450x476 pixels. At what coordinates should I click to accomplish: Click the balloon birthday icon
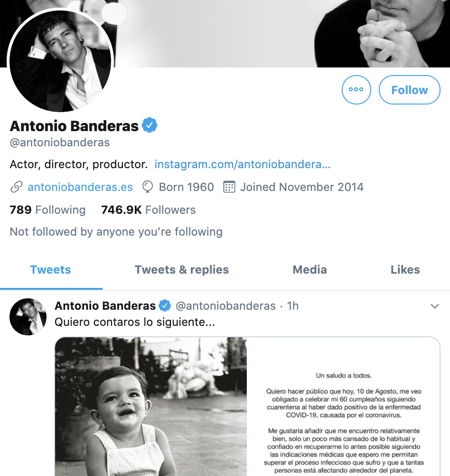coord(148,187)
